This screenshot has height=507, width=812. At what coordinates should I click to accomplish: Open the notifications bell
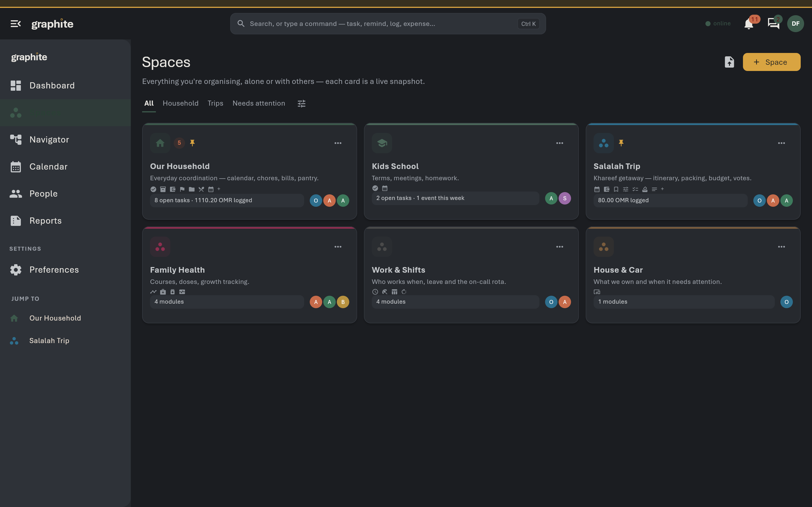pyautogui.click(x=749, y=24)
